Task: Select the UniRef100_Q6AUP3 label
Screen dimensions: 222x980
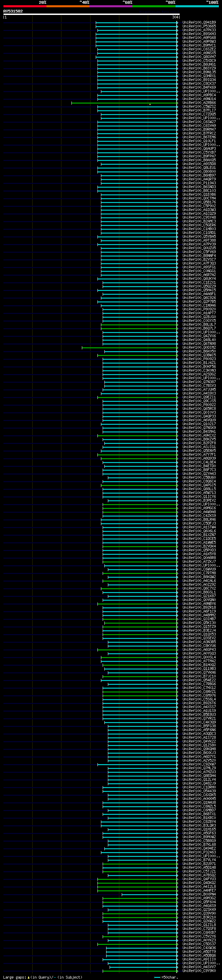Action: 199,148
